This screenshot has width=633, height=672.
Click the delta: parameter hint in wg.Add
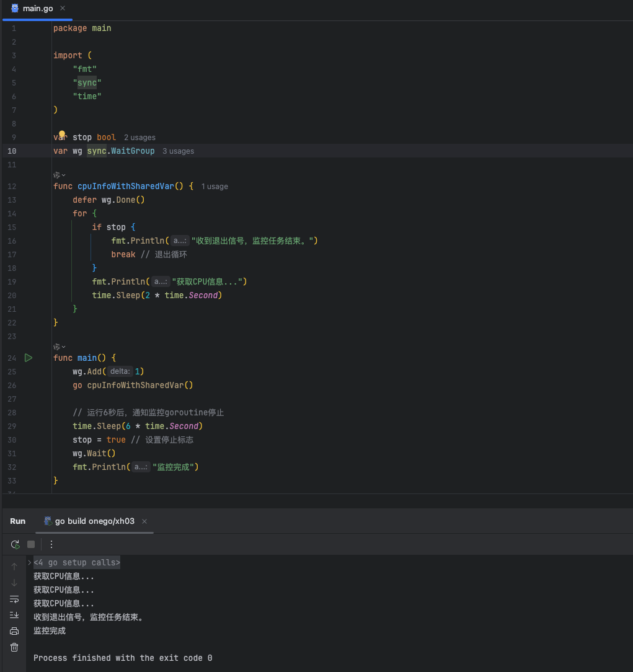(120, 371)
